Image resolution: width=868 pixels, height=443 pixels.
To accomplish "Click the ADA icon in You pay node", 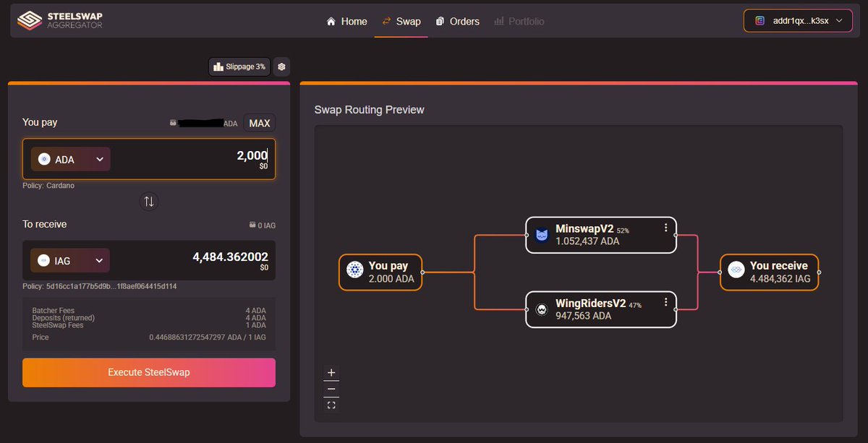I will (x=354, y=270).
